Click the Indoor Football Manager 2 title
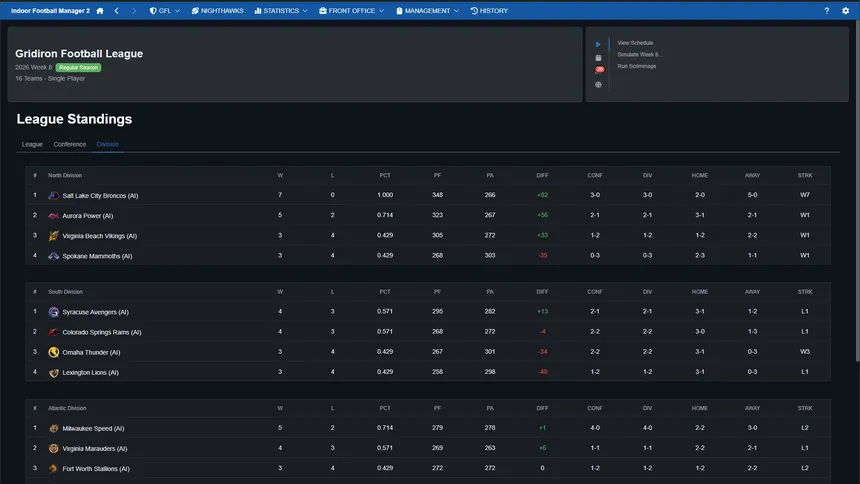The width and height of the screenshot is (860, 484). click(50, 10)
